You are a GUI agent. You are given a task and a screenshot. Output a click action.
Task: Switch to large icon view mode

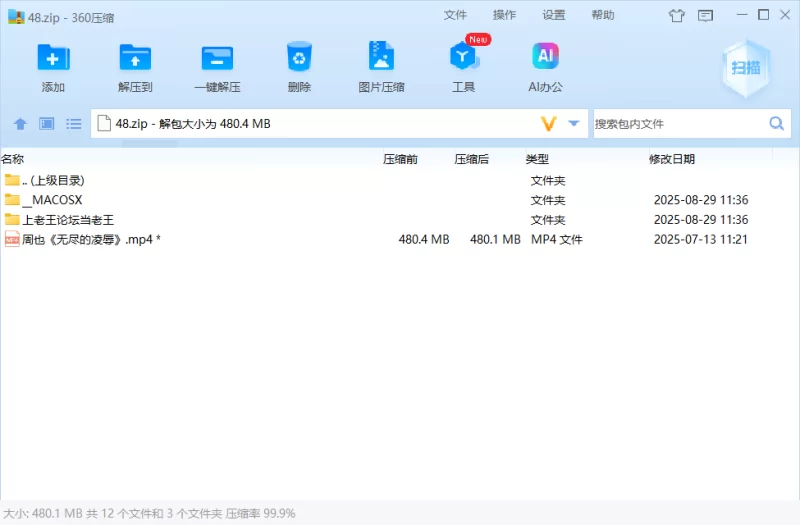pyautogui.click(x=47, y=123)
